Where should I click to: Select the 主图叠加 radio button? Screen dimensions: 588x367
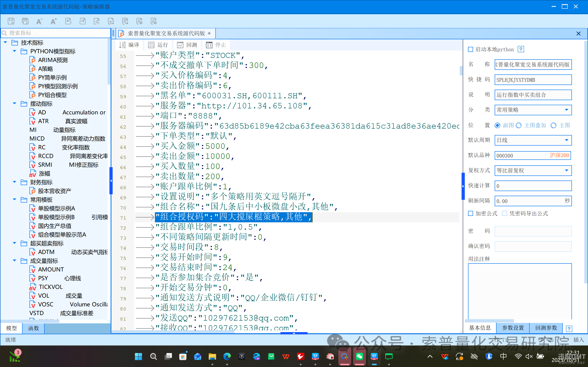[519, 125]
